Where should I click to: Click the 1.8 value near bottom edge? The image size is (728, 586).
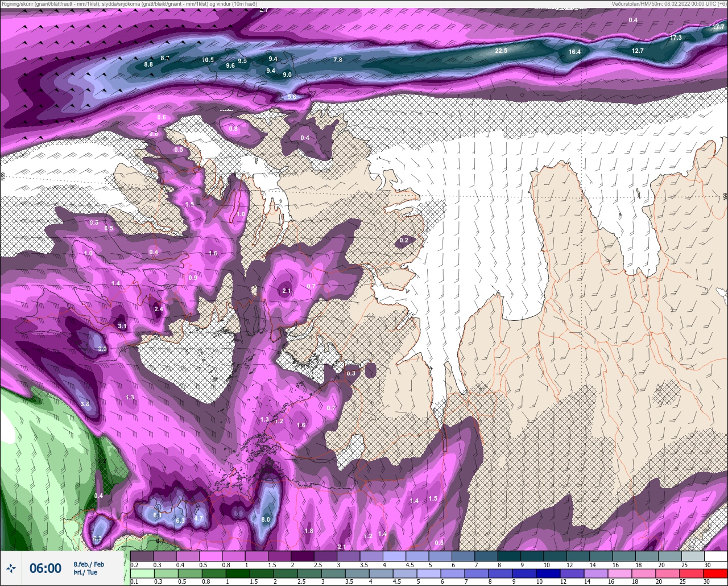(x=309, y=531)
